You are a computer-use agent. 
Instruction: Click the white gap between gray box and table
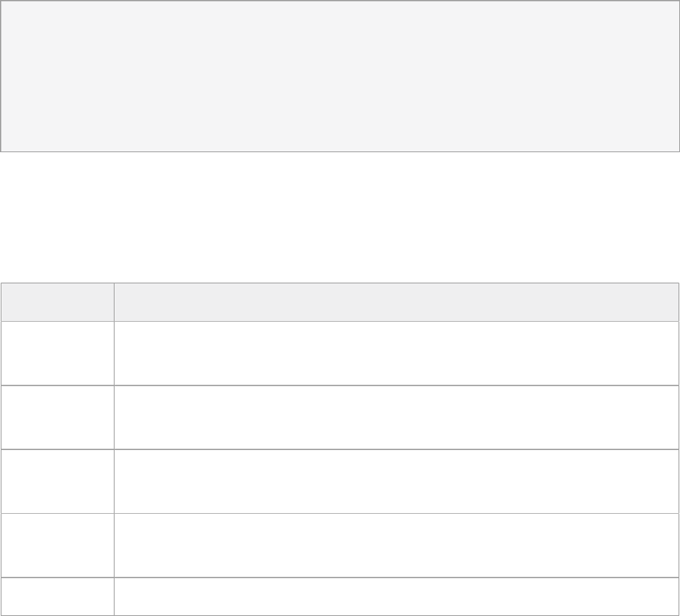(x=339, y=217)
